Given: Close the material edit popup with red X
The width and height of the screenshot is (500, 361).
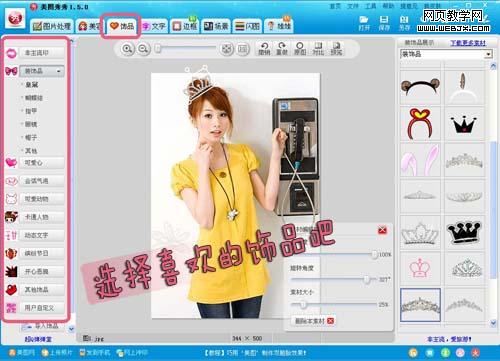Looking at the screenshot, I should pyautogui.click(x=382, y=230).
